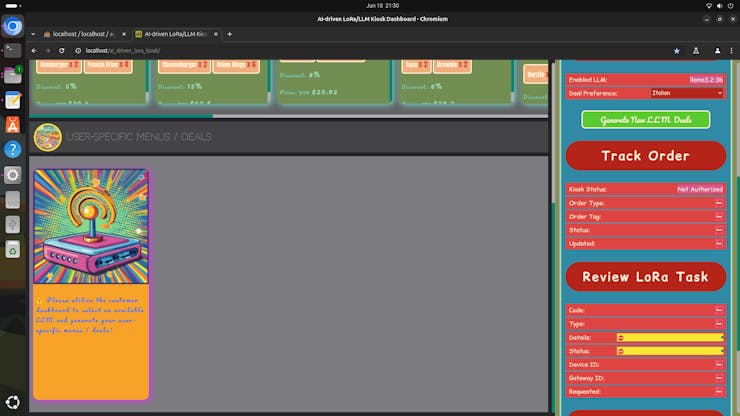Select the AI-driven LoRa/LLM Kiosk tab
740x416 pixels.
coord(176,34)
